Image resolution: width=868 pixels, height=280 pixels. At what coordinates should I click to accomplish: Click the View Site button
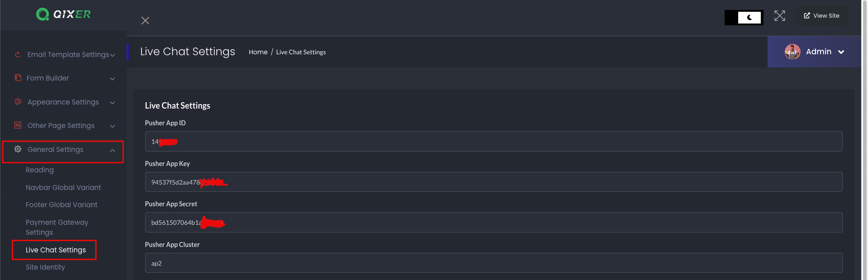click(821, 16)
